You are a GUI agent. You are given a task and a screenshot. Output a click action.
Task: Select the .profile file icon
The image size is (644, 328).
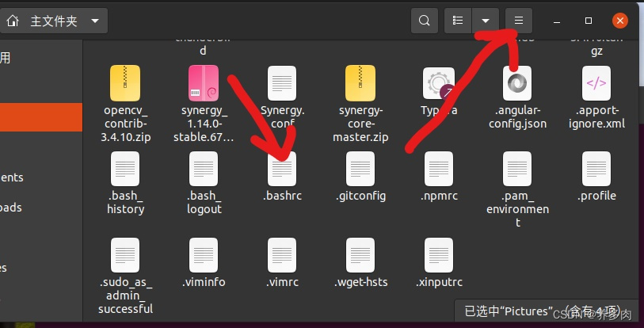[596, 169]
